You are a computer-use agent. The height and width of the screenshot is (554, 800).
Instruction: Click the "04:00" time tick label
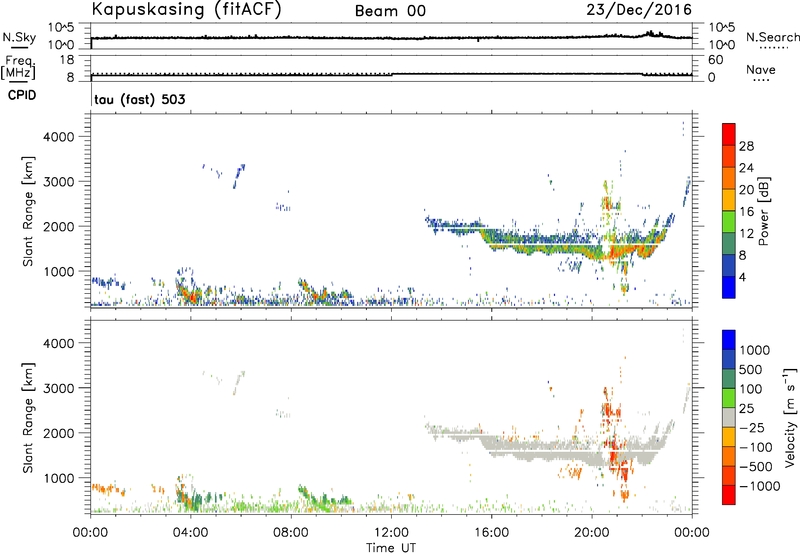tap(190, 533)
